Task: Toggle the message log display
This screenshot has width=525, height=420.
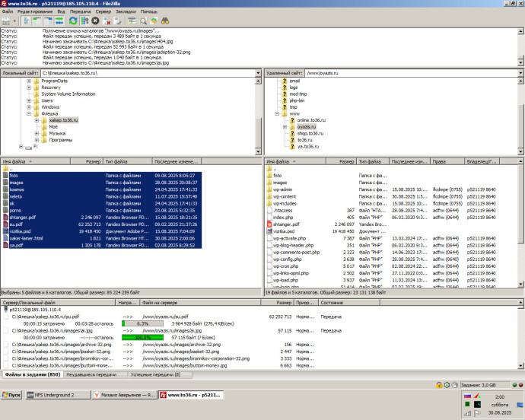Action: click(26, 21)
